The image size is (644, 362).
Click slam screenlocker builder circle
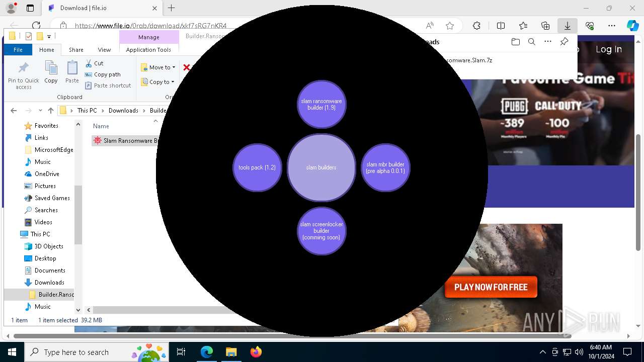pyautogui.click(x=321, y=231)
